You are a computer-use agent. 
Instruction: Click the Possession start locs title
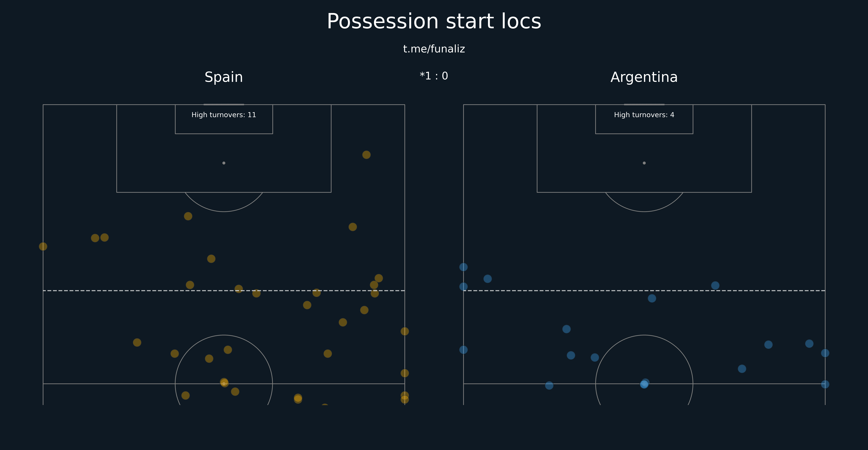(434, 22)
